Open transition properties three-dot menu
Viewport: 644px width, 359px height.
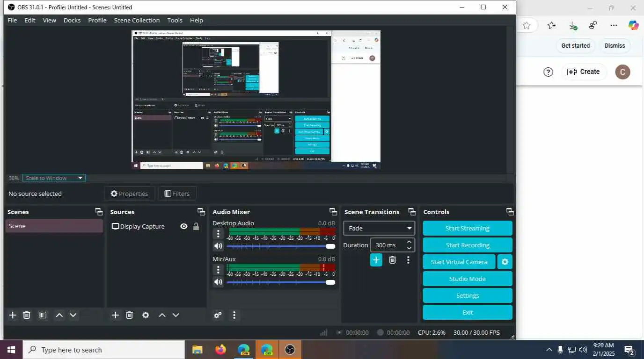[408, 260]
